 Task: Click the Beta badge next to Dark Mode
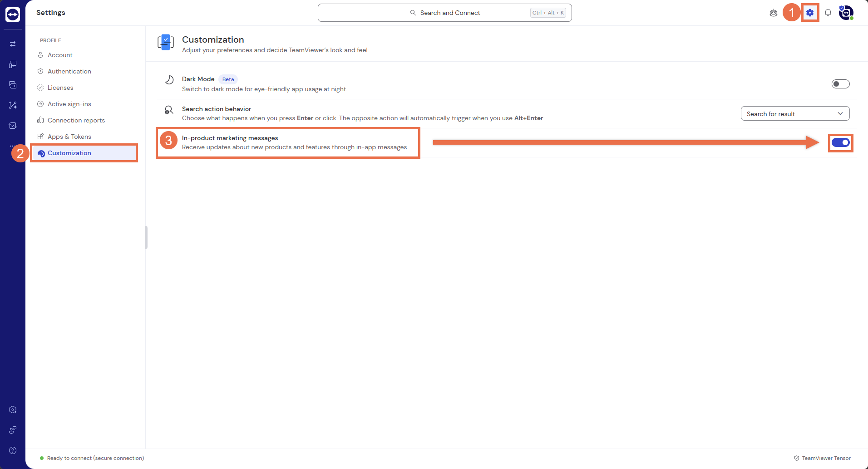(x=228, y=79)
